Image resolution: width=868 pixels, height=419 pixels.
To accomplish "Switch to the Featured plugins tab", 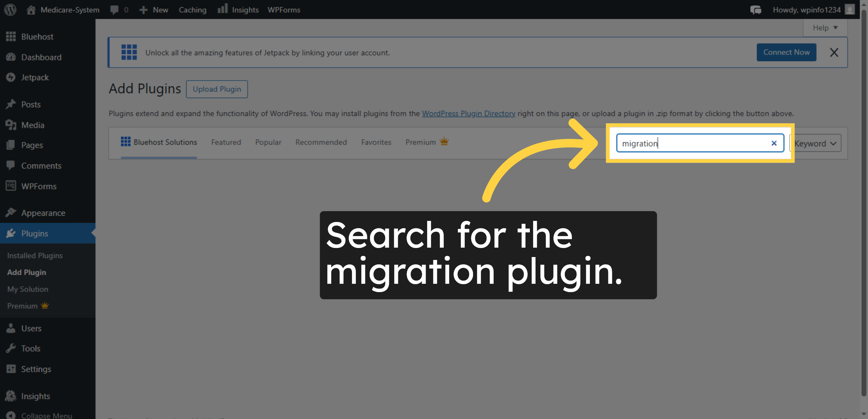I will pyautogui.click(x=226, y=142).
